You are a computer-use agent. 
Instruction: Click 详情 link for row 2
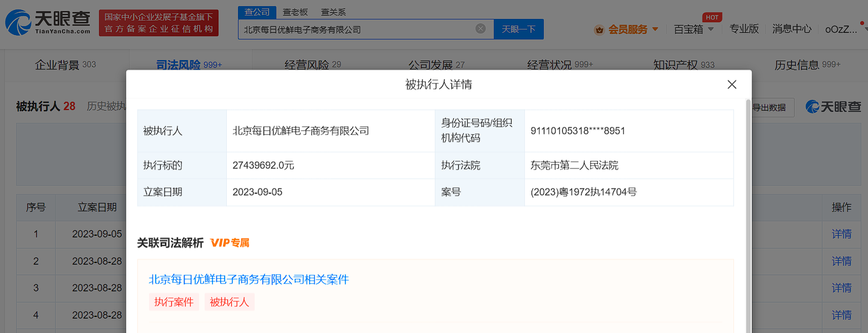point(841,261)
